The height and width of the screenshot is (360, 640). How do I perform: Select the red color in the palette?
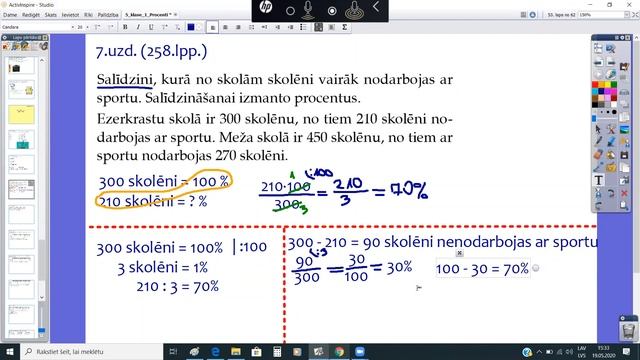pos(595,84)
